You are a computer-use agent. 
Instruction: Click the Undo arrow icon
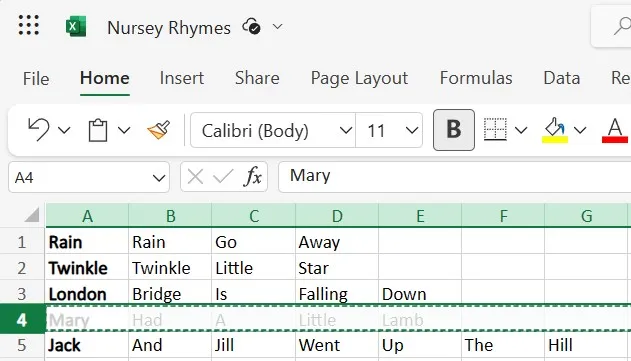[39, 130]
